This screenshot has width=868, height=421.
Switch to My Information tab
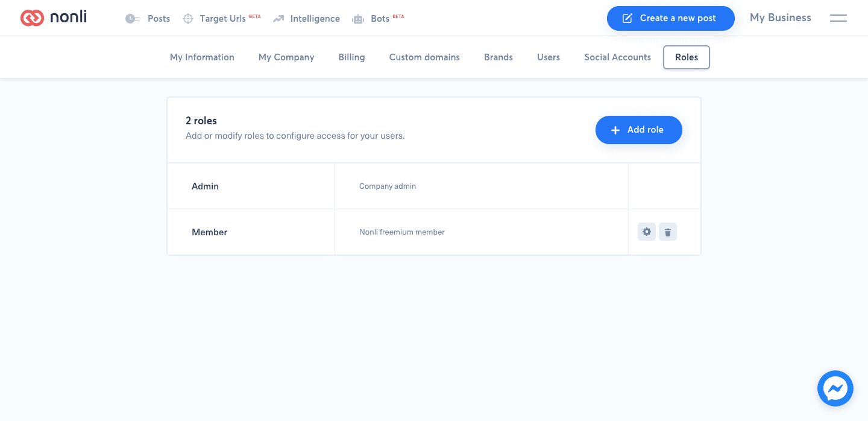(x=202, y=57)
